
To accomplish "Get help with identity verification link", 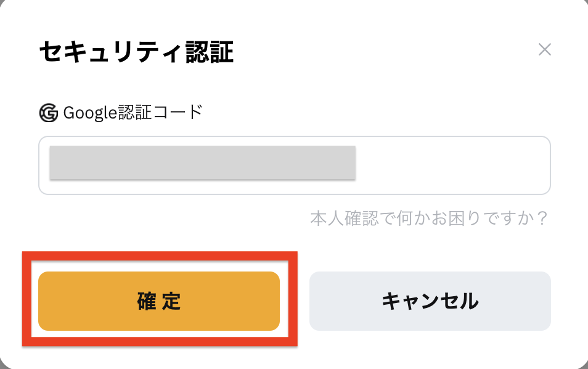I will (430, 218).
